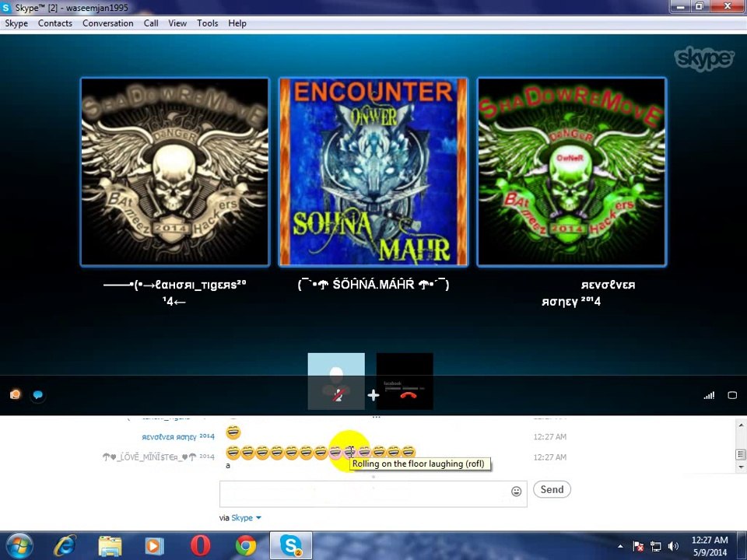This screenshot has height=560, width=747.
Task: Click the single laughing emoticon message
Action: pyautogui.click(x=233, y=432)
